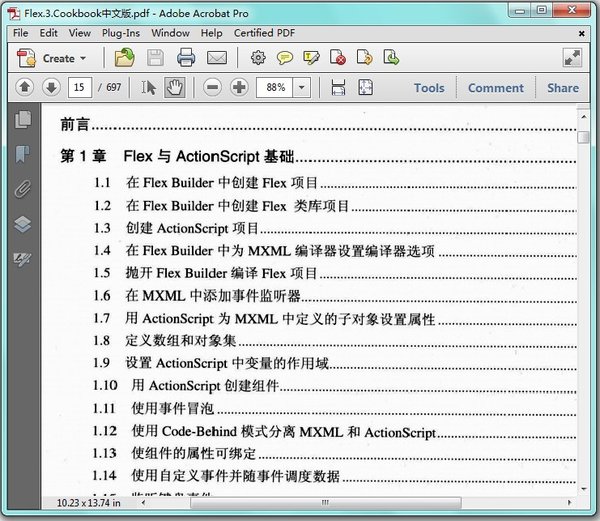Click the delete page icon with red X
Screen dimensions: 600x521
click(x=338, y=57)
